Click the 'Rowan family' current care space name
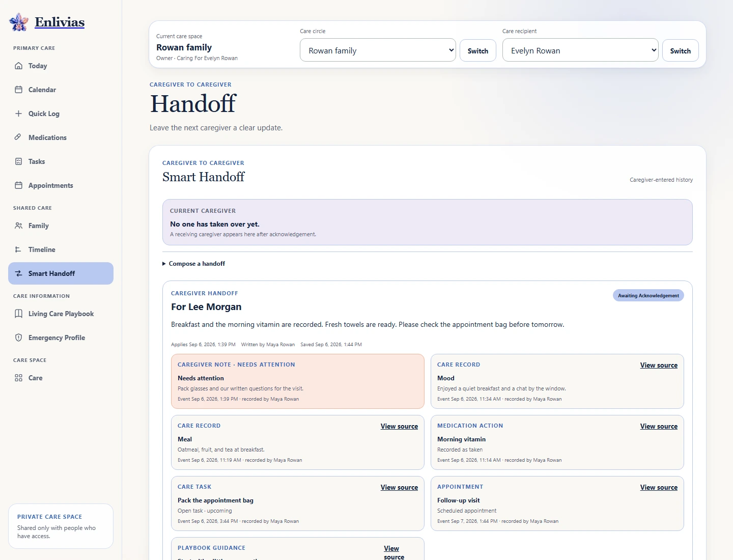Viewport: 733px width, 560px height. (184, 47)
